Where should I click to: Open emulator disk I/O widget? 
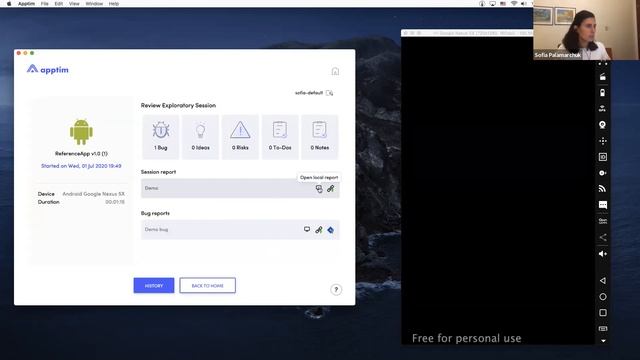[603, 173]
